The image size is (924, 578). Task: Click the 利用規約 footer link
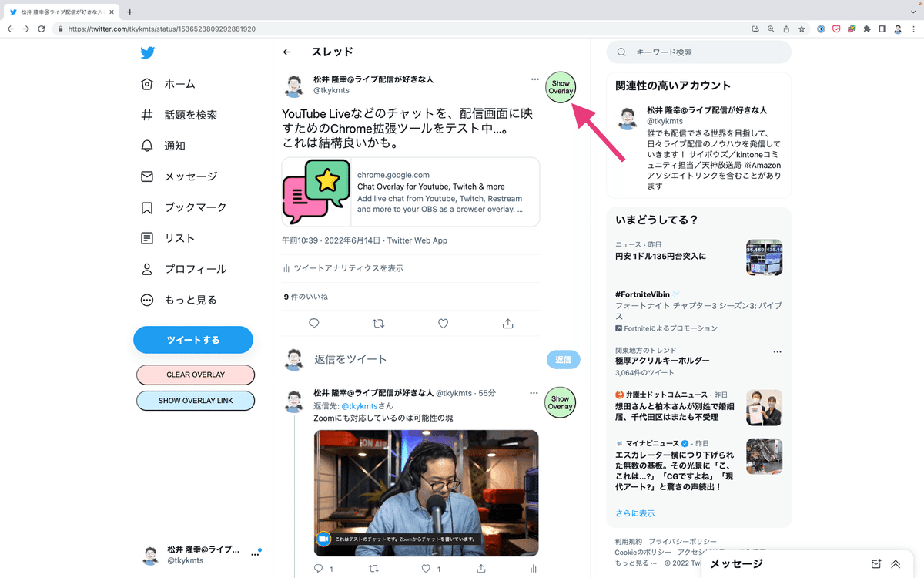(628, 542)
